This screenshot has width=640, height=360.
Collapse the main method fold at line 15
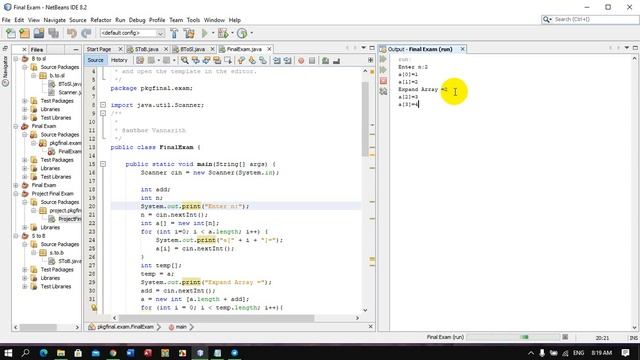(x=103, y=164)
